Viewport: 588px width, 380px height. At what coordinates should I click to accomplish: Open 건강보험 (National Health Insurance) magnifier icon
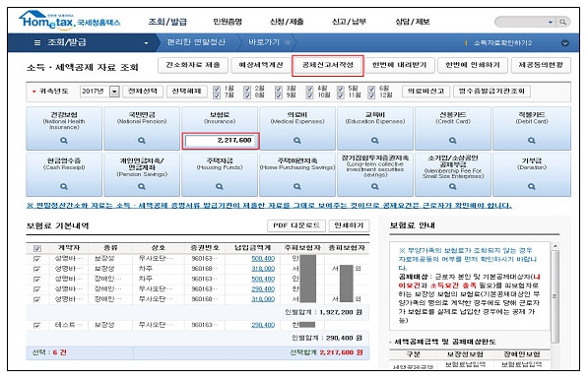click(64, 141)
